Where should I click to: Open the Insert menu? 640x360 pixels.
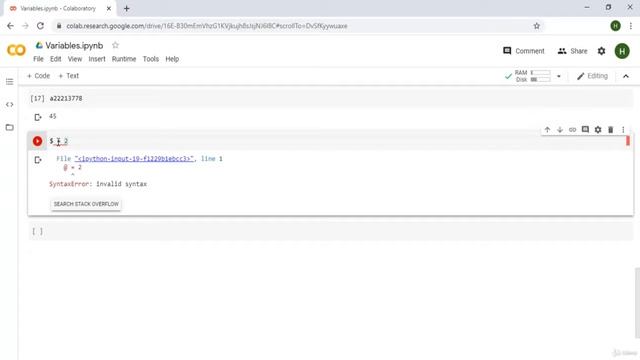point(97,59)
